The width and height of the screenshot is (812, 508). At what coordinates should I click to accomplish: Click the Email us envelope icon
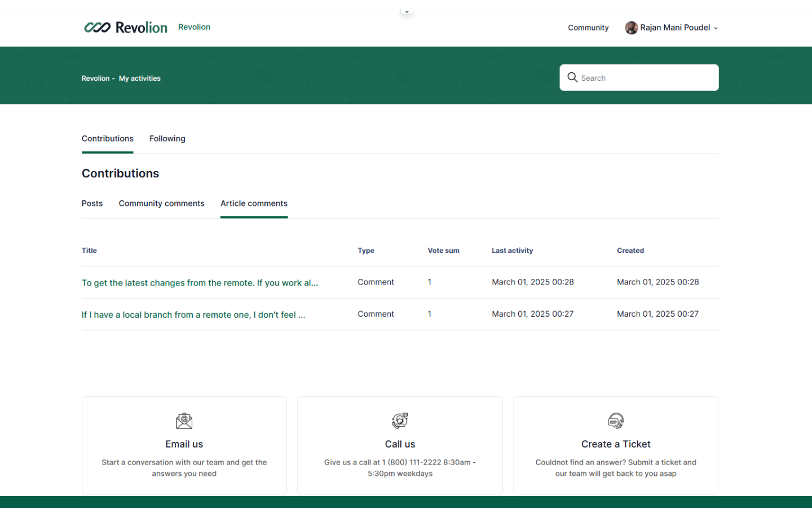[184, 421]
